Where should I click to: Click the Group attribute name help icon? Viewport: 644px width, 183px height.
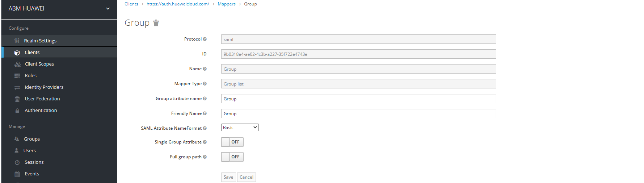point(205,99)
